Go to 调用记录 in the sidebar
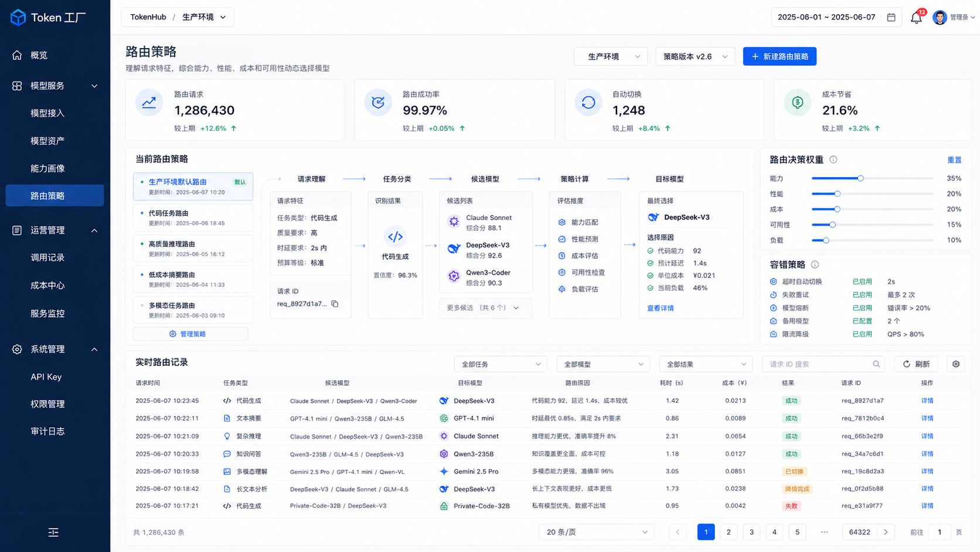The width and height of the screenshot is (980, 552). (47, 258)
